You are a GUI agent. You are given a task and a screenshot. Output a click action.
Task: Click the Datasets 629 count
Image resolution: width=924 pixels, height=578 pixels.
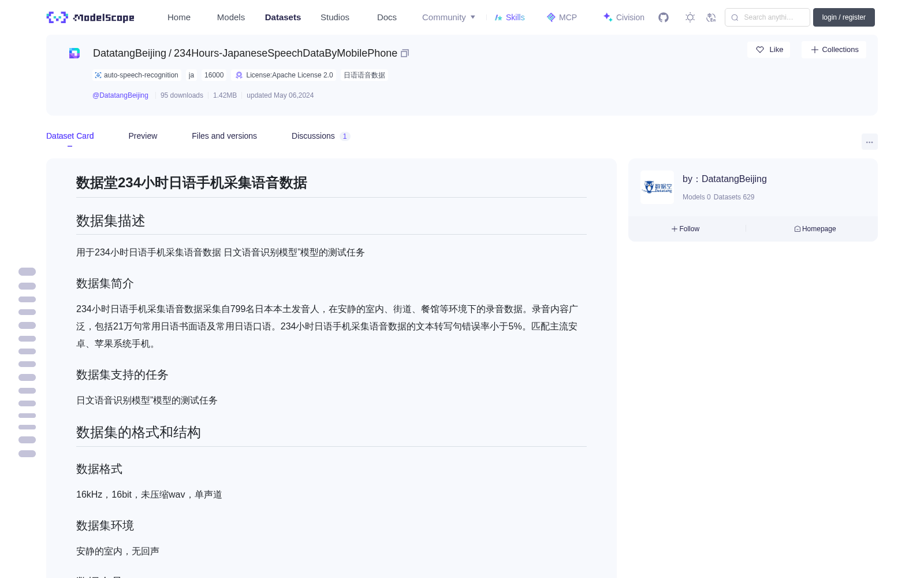click(734, 197)
